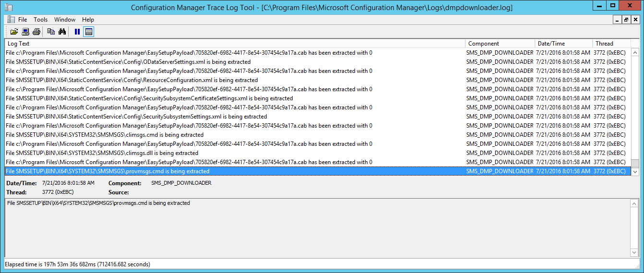Click the application icon in the title bar
This screenshot has width=644, height=273.
[8, 7]
